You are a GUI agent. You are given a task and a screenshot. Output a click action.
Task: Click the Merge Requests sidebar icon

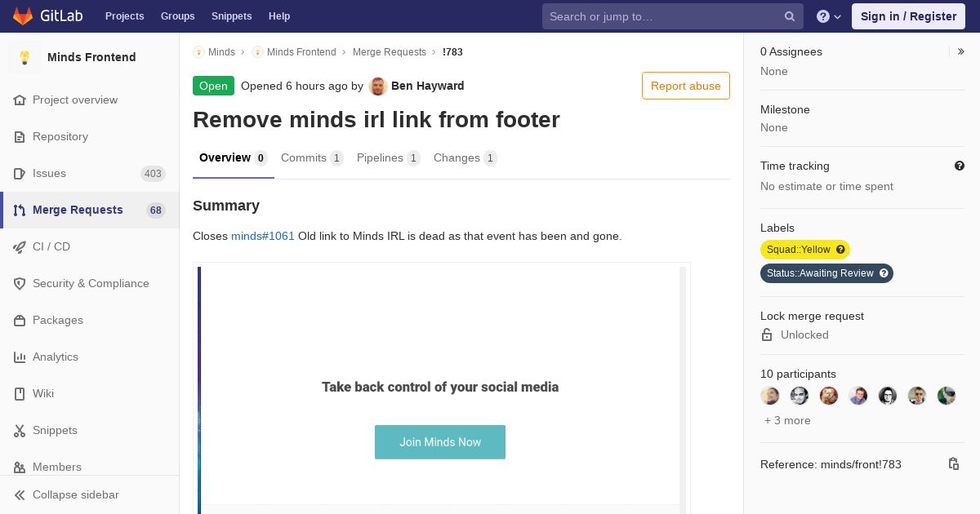[x=20, y=210]
